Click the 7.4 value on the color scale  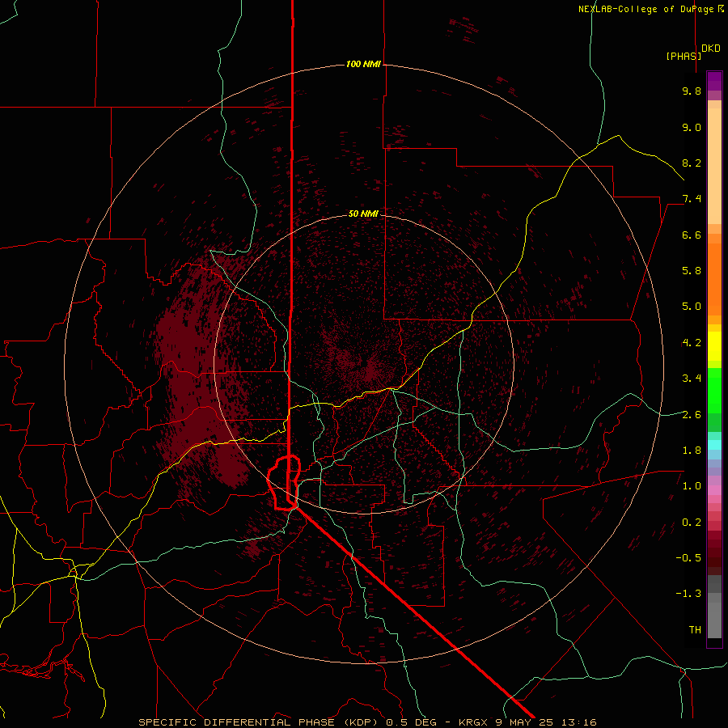click(x=692, y=199)
